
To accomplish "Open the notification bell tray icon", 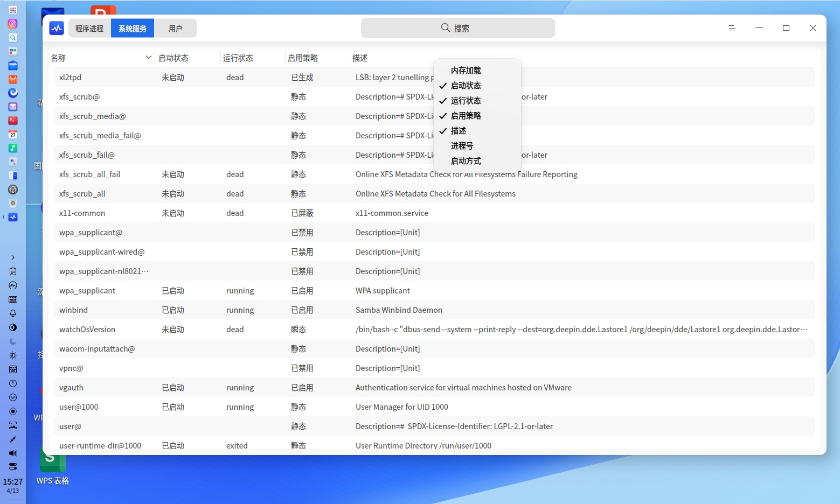I will [x=13, y=313].
